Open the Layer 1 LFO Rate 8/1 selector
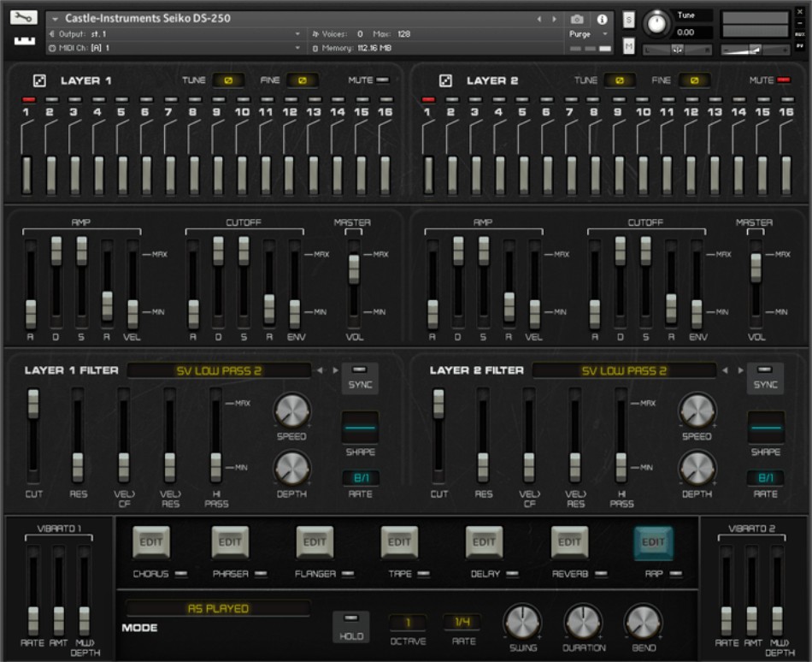Viewport: 812px width, 662px height. point(361,477)
